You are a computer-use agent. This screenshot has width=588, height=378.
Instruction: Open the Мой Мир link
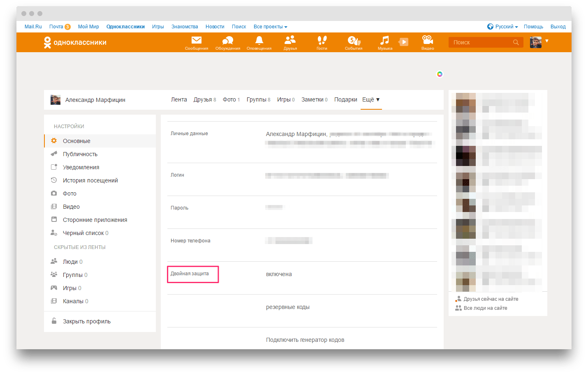[88, 27]
